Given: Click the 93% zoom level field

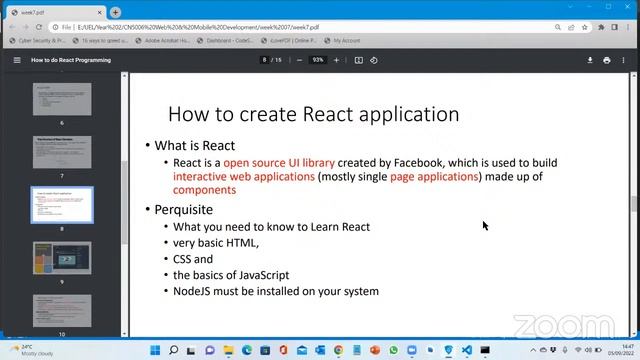Looking at the screenshot, I should [318, 60].
